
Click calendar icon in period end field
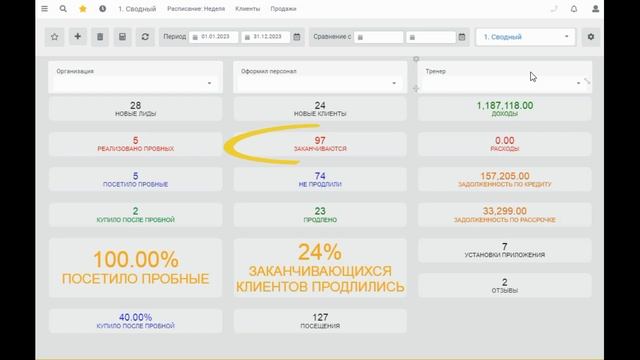[247, 37]
